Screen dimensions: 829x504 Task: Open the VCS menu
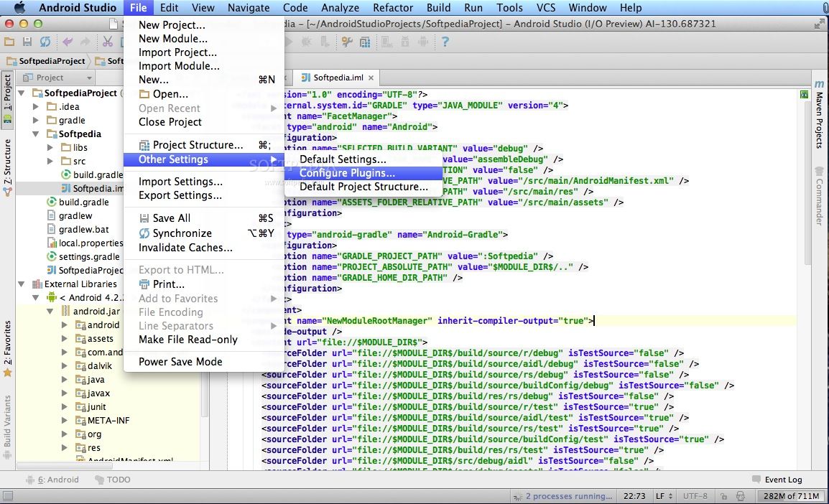coord(546,7)
